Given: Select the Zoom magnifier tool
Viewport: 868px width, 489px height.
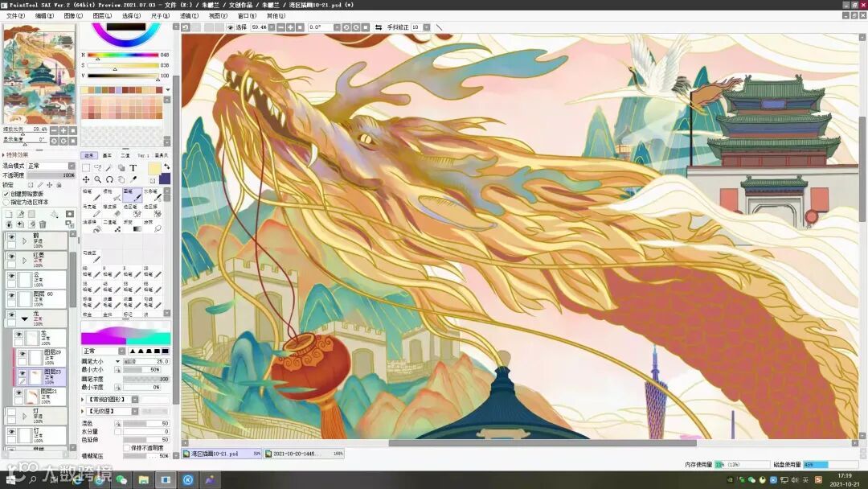Looking at the screenshot, I should tap(97, 179).
